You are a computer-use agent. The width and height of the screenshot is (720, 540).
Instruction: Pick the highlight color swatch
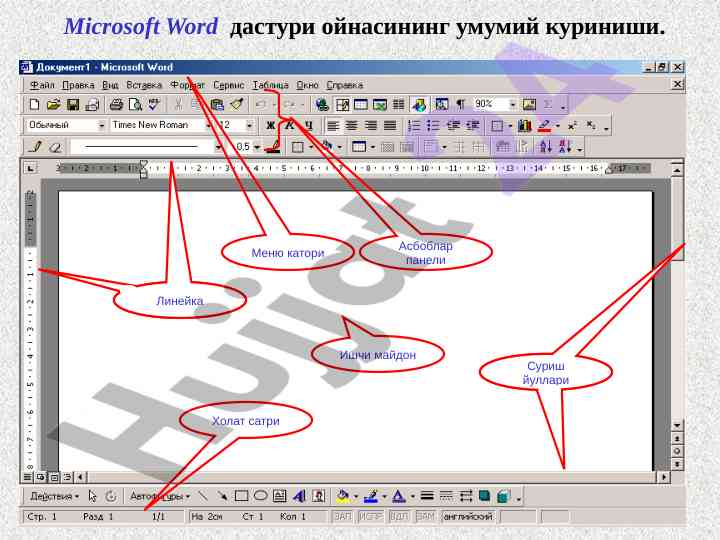coord(545,125)
